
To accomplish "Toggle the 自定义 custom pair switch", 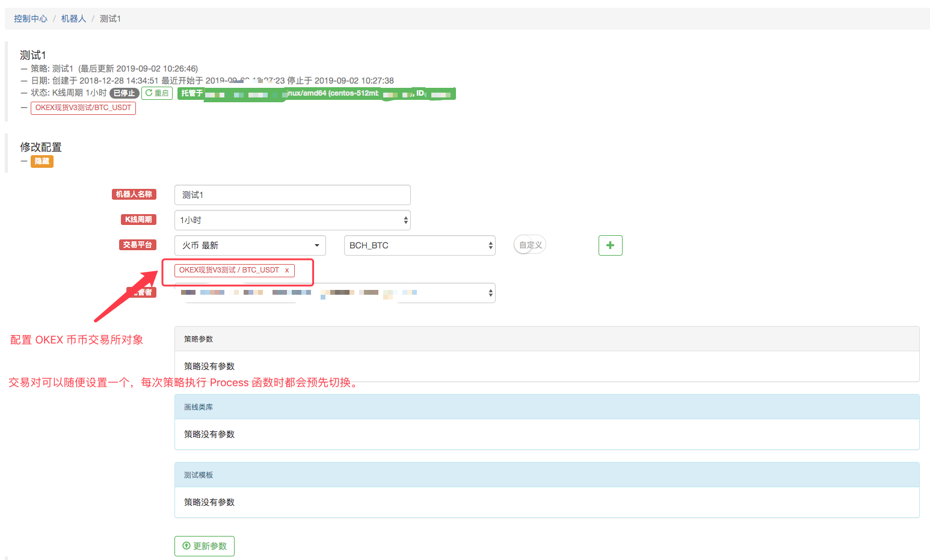I will pos(529,245).
